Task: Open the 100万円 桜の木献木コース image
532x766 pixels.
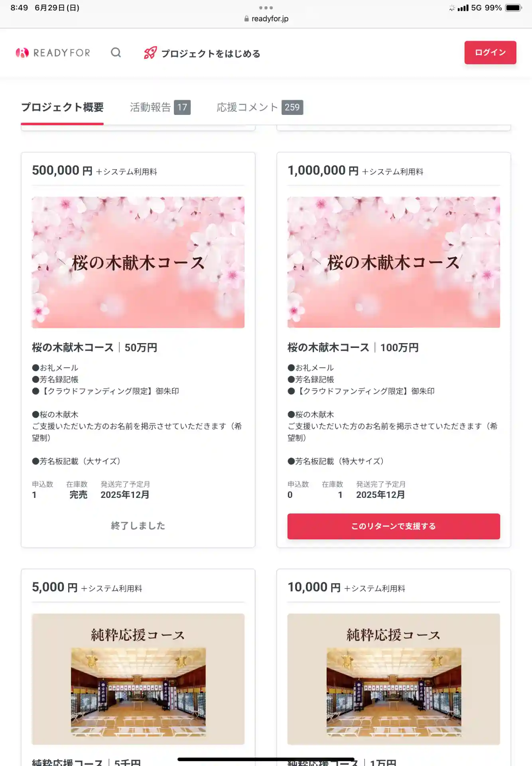Action: click(394, 262)
